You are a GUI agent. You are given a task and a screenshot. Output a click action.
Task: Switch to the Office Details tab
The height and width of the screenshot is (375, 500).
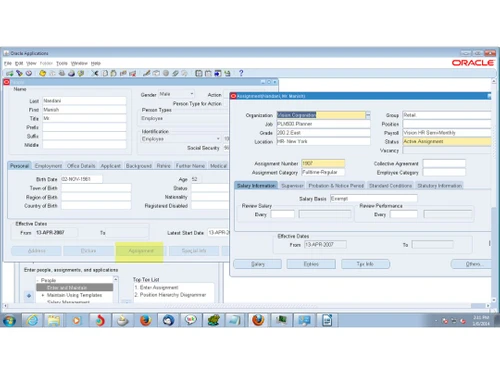pyautogui.click(x=81, y=166)
